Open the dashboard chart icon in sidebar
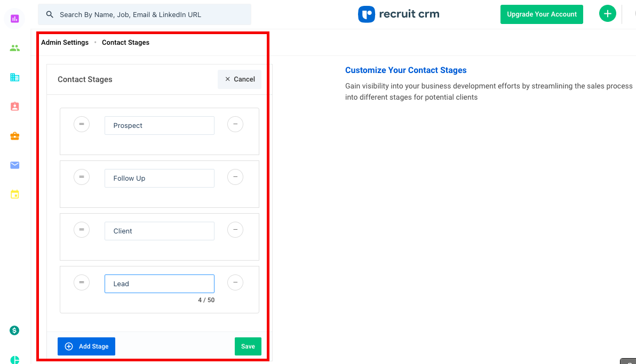The image size is (636, 364). tap(14, 19)
